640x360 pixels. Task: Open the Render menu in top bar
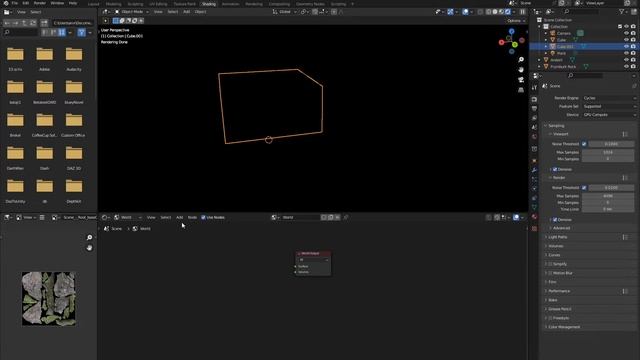40,3
